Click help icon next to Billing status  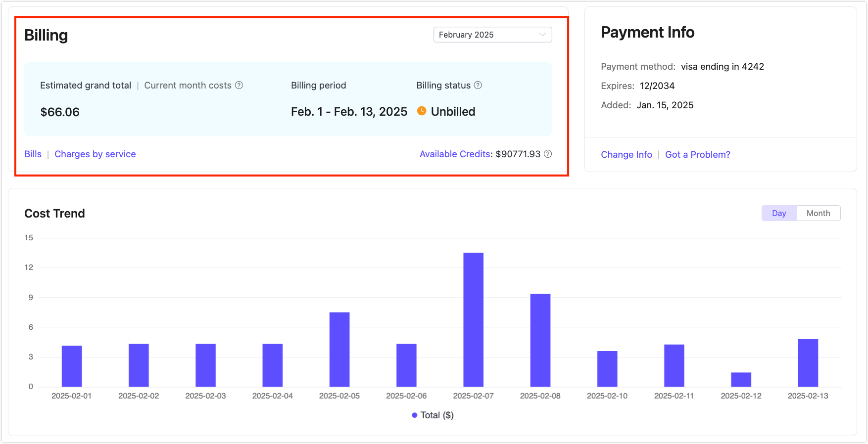point(478,85)
